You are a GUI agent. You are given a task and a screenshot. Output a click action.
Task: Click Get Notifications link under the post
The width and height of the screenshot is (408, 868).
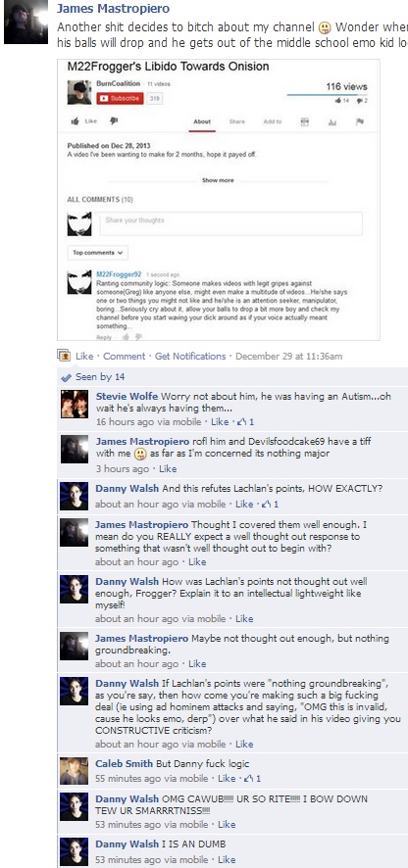pos(190,356)
